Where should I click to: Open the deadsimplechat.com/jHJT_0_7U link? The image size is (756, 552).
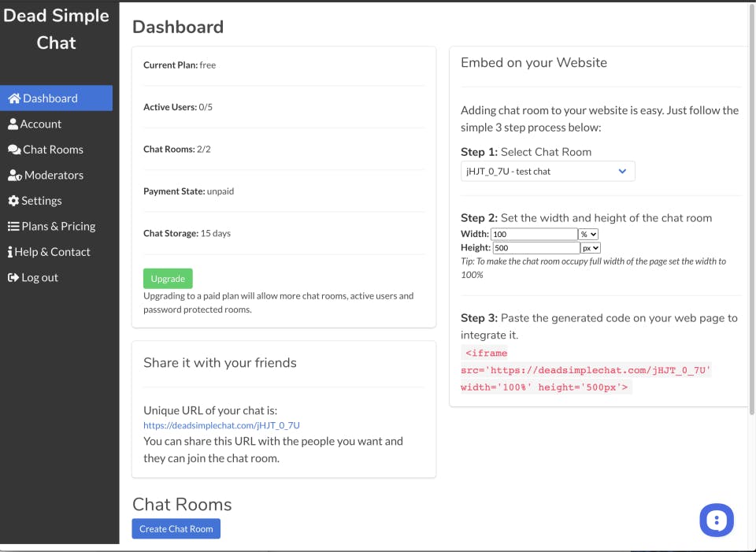(x=221, y=425)
